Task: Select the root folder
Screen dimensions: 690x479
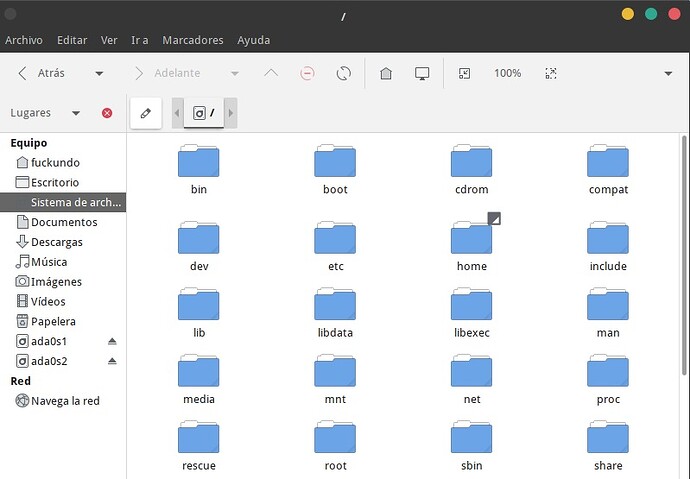Action: pyautogui.click(x=335, y=446)
